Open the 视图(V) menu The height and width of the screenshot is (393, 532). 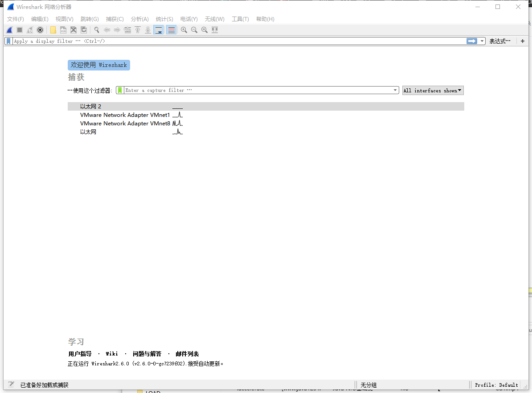coord(65,19)
